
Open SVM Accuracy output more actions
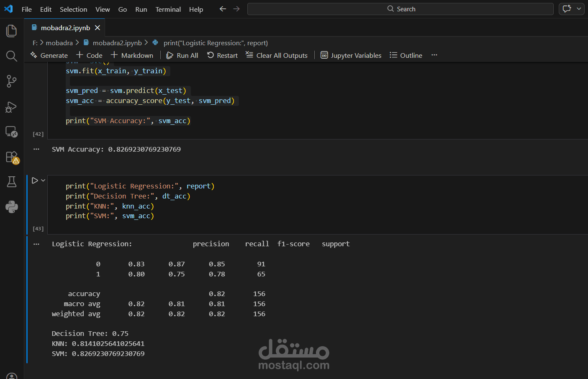36,149
